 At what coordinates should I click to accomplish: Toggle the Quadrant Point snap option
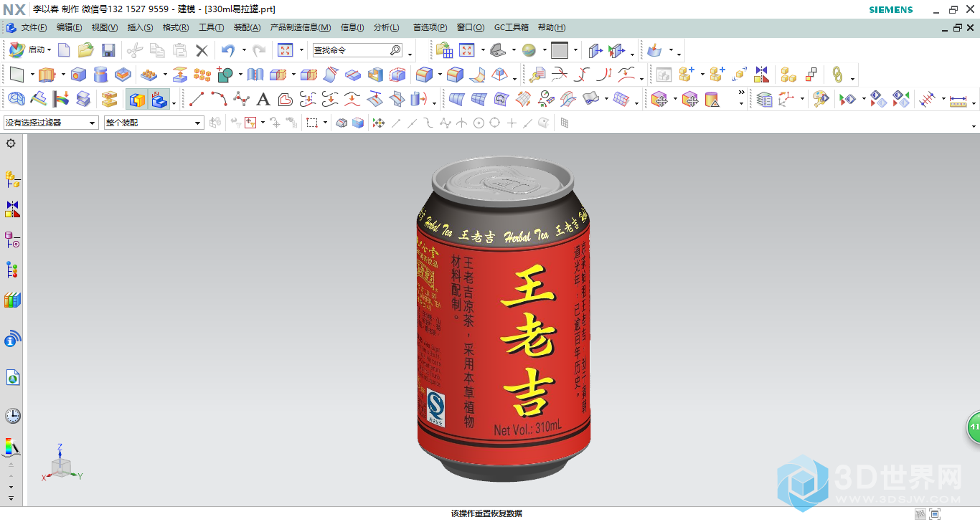pyautogui.click(x=494, y=123)
